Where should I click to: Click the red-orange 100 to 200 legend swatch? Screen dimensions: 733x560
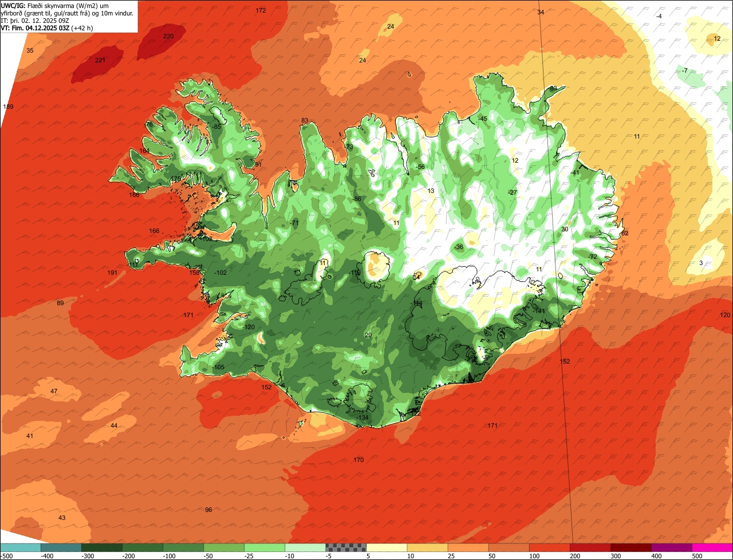point(549,547)
